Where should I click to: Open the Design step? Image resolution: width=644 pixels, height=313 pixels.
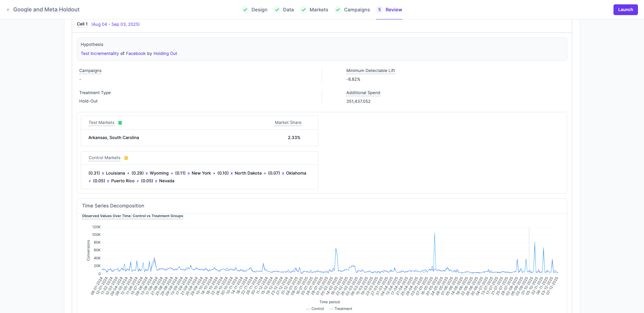click(x=259, y=10)
